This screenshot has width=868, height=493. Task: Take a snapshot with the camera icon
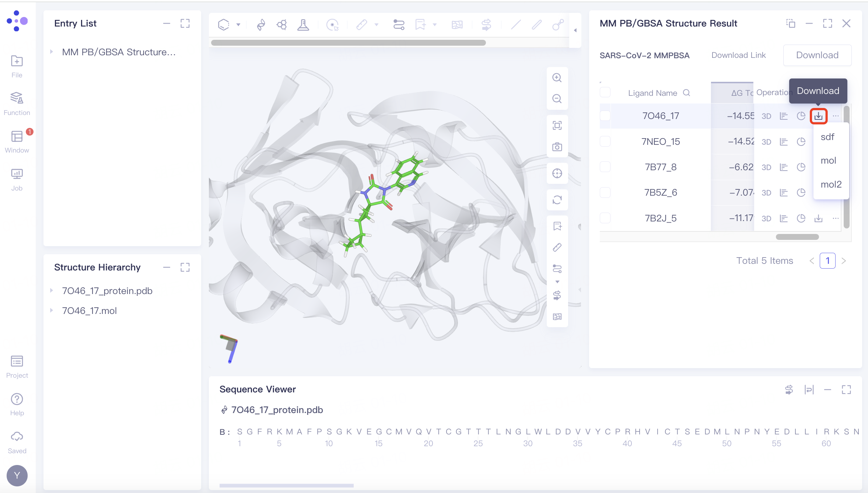[557, 146]
